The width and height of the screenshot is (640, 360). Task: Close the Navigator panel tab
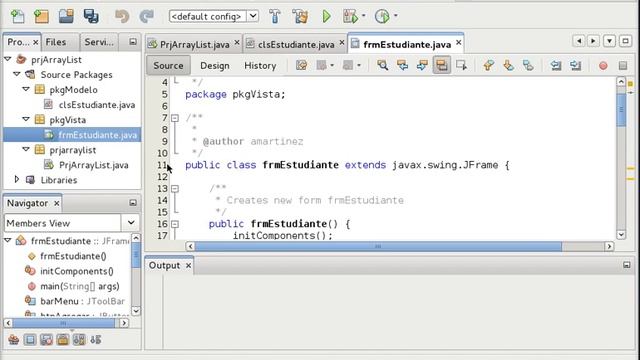tap(57, 203)
